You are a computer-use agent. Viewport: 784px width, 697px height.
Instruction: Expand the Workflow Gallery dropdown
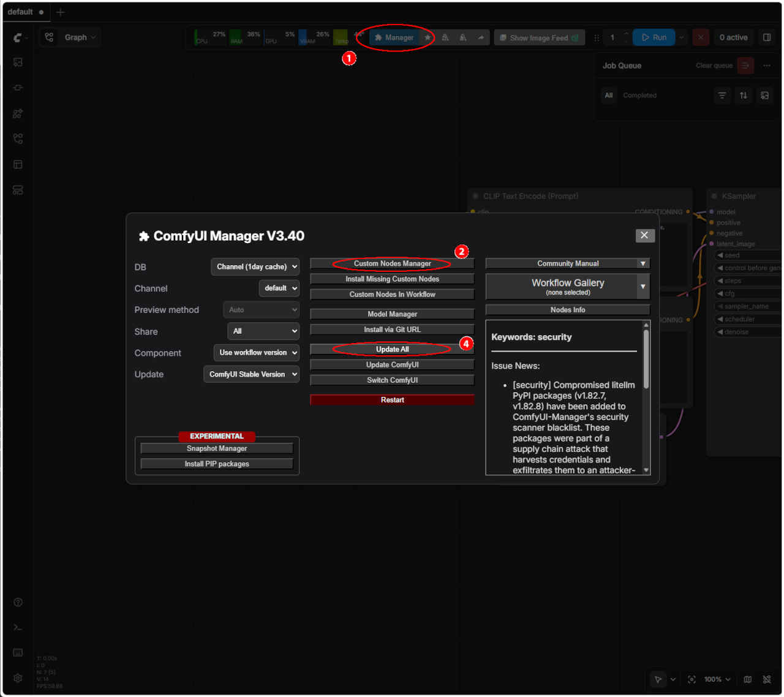point(643,287)
